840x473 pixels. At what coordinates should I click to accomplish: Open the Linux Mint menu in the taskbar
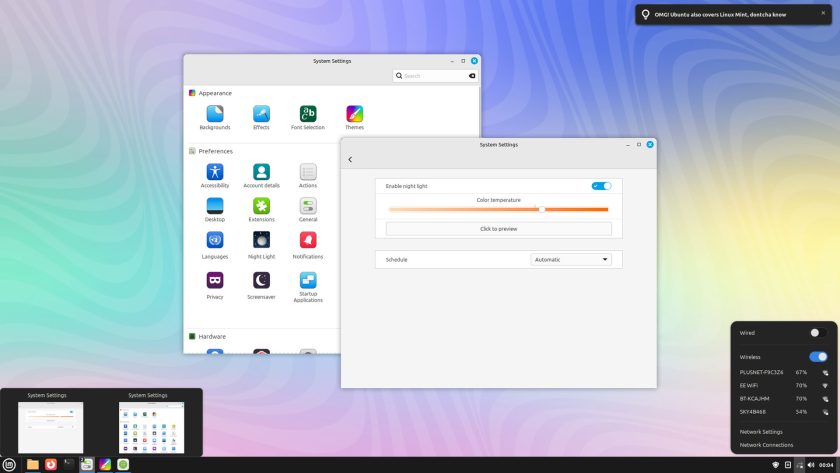coord(9,464)
